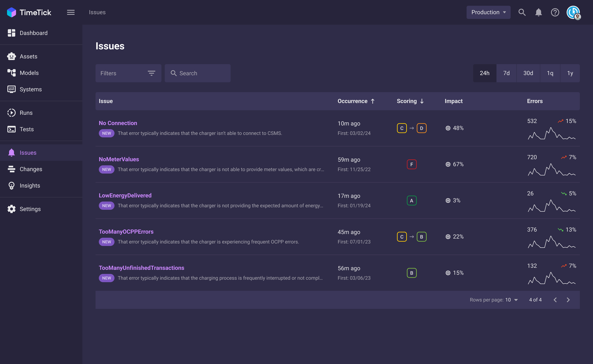Click the top bar search icon

pyautogui.click(x=522, y=12)
